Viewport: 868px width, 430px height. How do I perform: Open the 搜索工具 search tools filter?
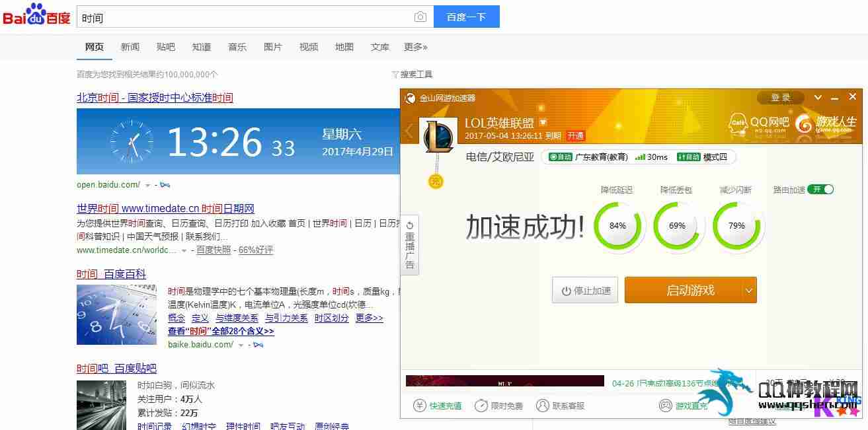[x=412, y=75]
